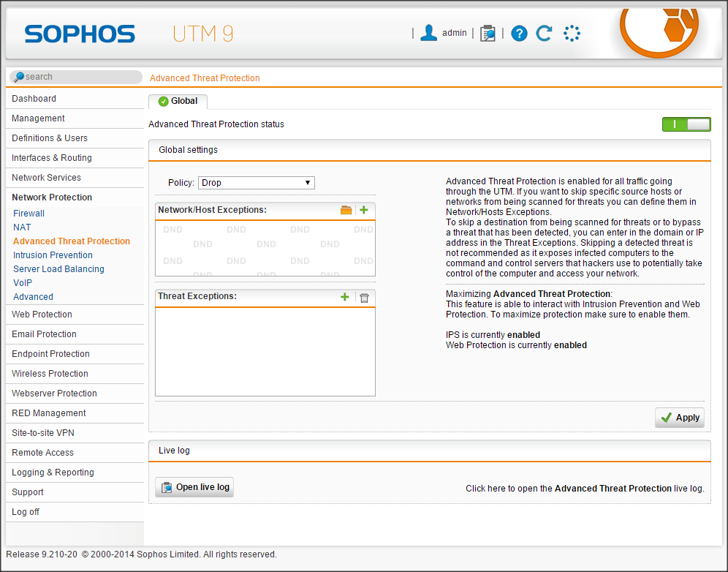Open the clipboard notes icon in header
Viewport: 728px width, 572px height.
coord(488,34)
